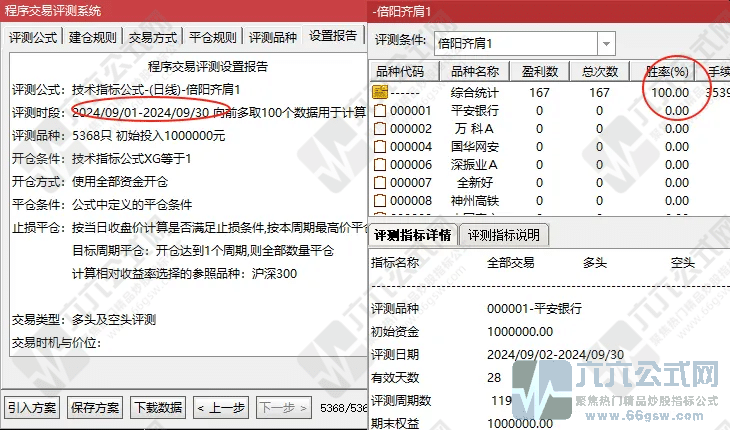Click the icon next to stock 000002
This screenshot has height=430, width=730.
pyautogui.click(x=380, y=129)
